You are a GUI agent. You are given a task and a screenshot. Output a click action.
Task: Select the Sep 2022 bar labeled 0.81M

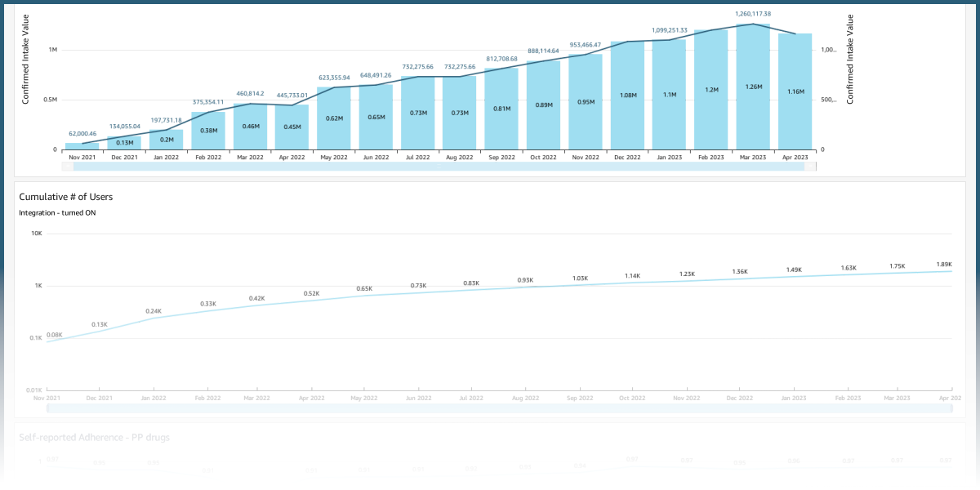501,109
